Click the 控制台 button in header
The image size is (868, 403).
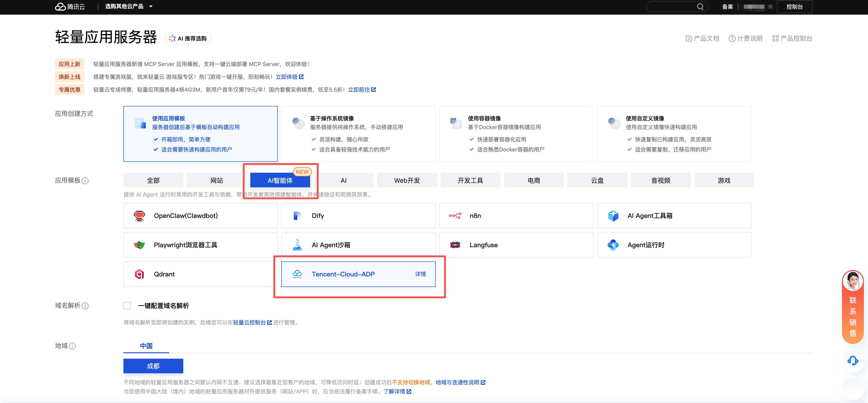(x=794, y=7)
